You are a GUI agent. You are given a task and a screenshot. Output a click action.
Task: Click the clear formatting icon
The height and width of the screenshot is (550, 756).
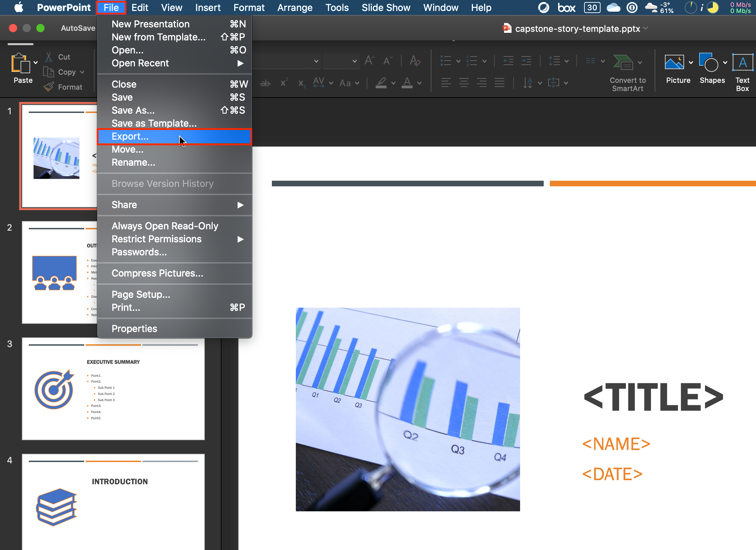(415, 61)
